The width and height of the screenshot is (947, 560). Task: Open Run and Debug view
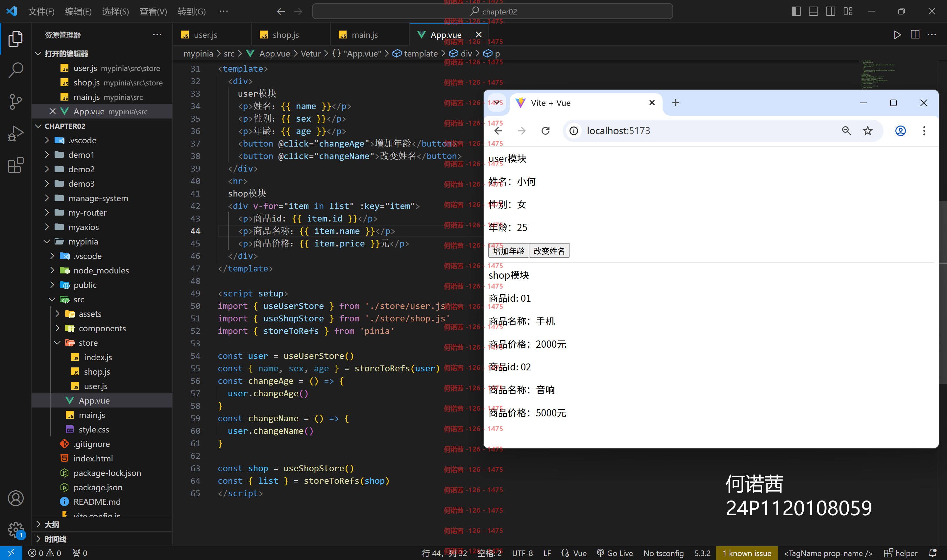(15, 133)
